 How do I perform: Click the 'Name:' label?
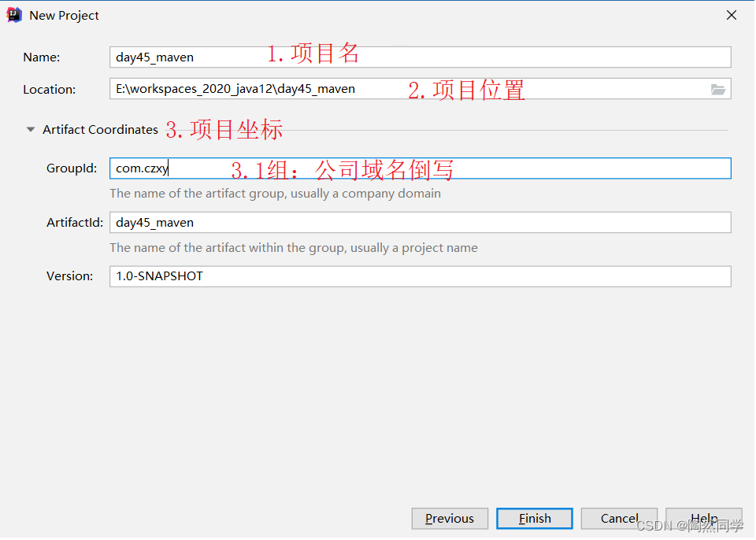coord(42,57)
